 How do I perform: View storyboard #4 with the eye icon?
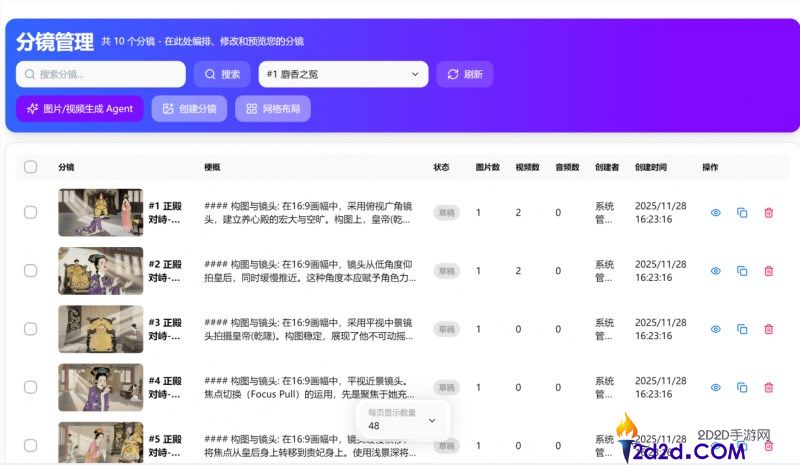click(716, 387)
